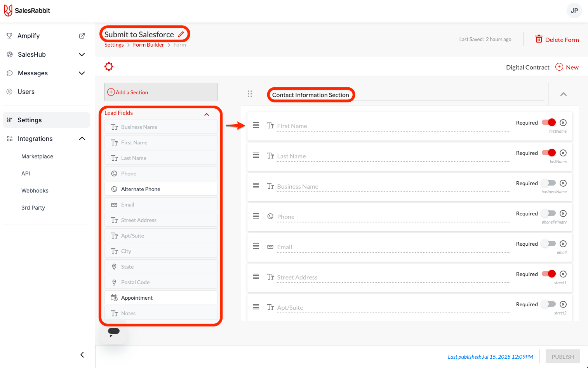Screen dimensions: 588x368
Task: Click the Street Address label input
Action: click(x=393, y=278)
